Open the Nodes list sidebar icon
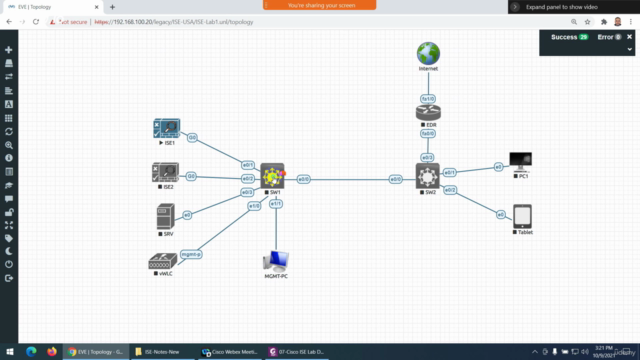Viewport: 640px width, 360px height. coord(9,63)
